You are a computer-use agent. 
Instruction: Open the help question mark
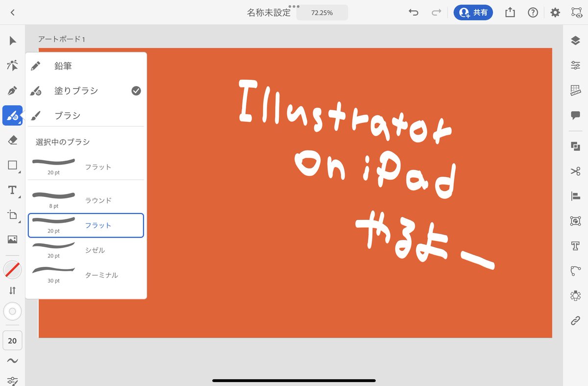coord(533,13)
